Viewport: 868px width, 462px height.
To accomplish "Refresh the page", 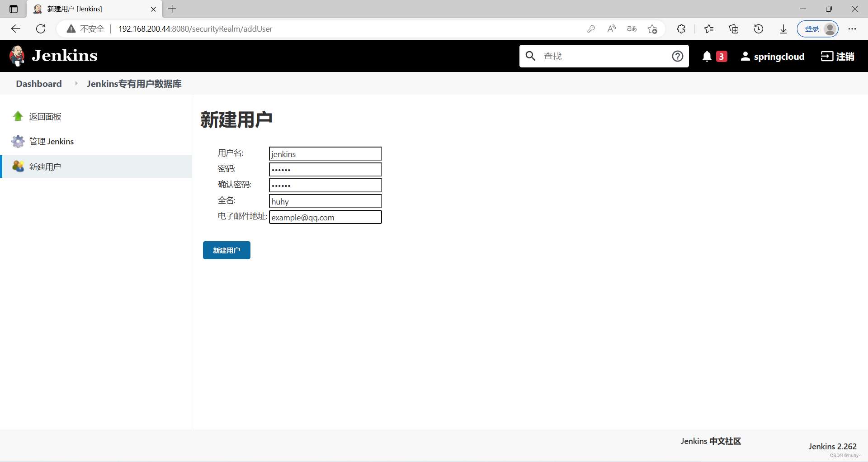I will (x=41, y=29).
